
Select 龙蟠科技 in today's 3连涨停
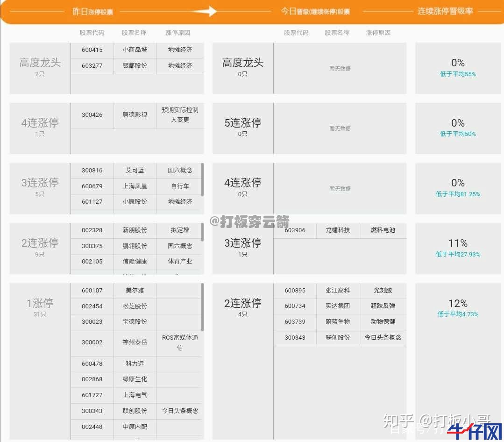click(x=337, y=230)
